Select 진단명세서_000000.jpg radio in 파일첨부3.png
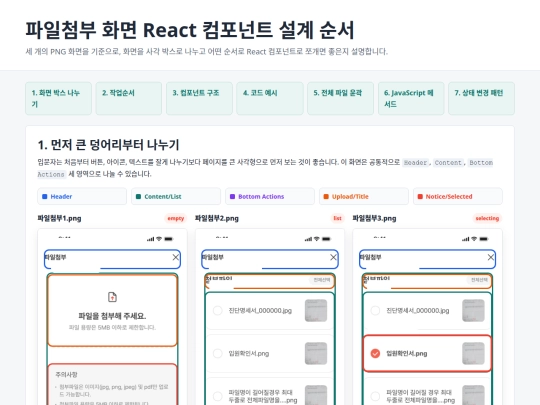Screen dimensions: 540x405 click(x=375, y=311)
